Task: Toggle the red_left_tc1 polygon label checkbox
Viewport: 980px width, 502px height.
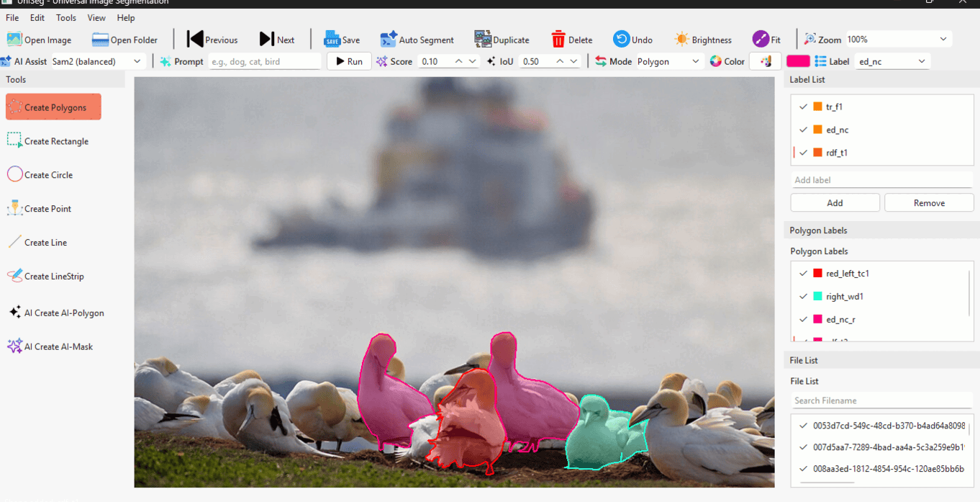Action: tap(803, 274)
